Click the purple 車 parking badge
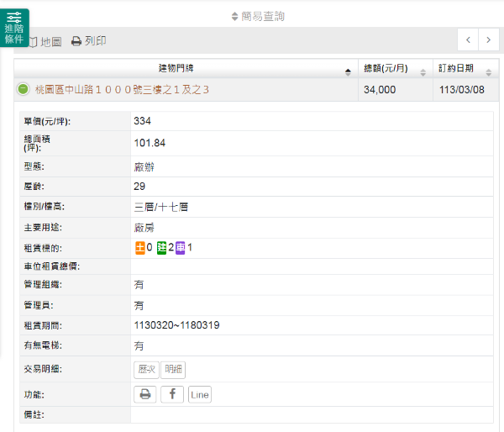Viewport: 504px width, 432px height. pos(181,248)
